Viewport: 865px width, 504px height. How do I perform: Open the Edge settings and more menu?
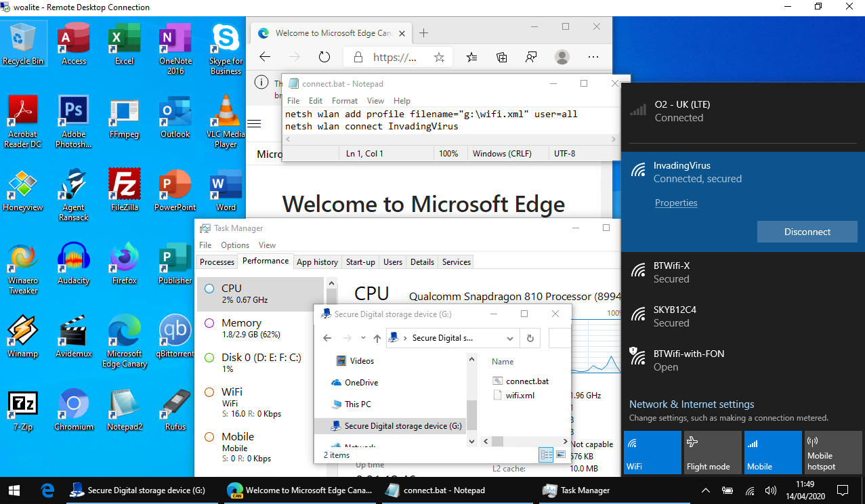tap(593, 58)
